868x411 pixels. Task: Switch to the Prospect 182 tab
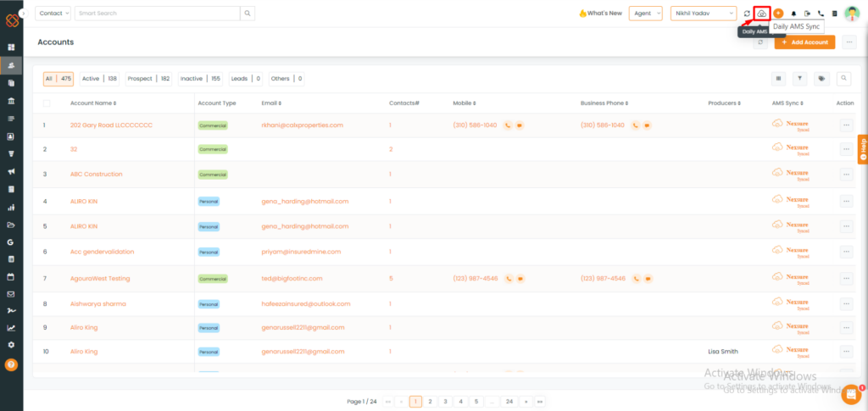[148, 79]
